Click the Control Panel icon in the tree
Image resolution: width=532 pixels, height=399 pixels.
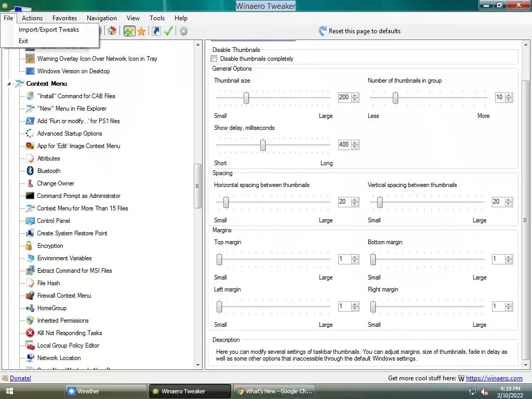tap(30, 221)
